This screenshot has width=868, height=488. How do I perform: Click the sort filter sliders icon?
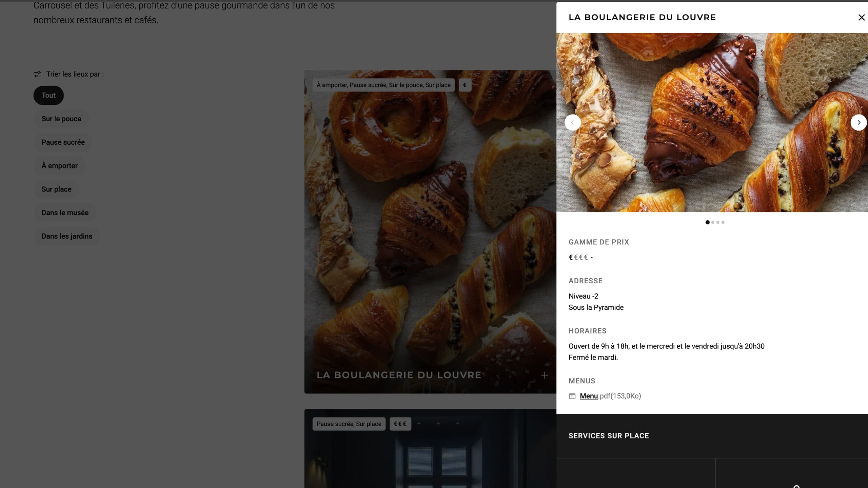point(37,74)
